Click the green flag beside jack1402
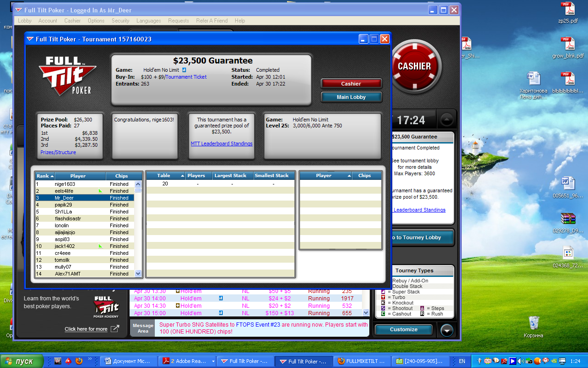Viewport: 588px width, 368px height. [100, 246]
